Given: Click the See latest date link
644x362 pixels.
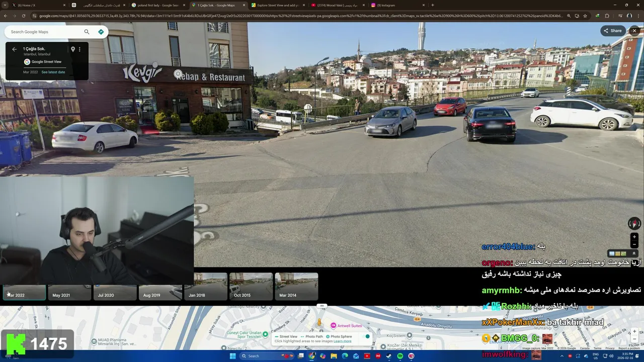Looking at the screenshot, I should pos(53,72).
